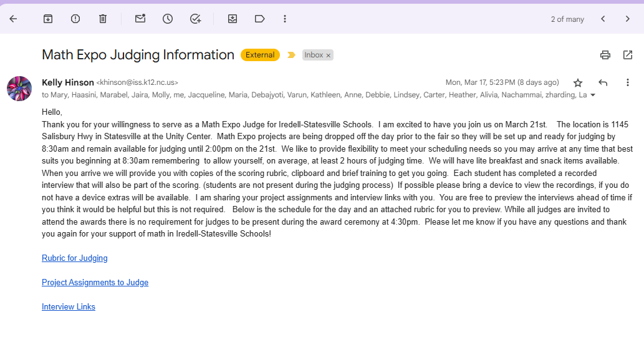644x337 pixels.
Task: Open the Rubric for Judging link
Action: point(75,258)
